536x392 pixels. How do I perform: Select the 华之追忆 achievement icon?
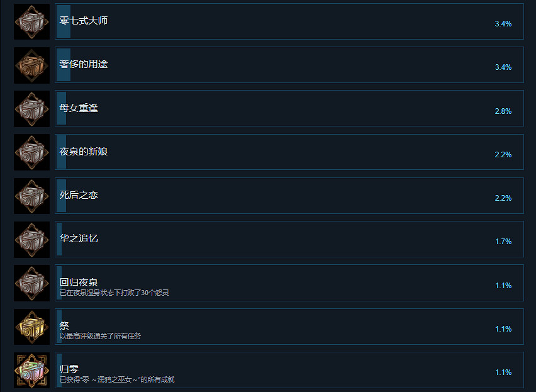click(x=32, y=239)
